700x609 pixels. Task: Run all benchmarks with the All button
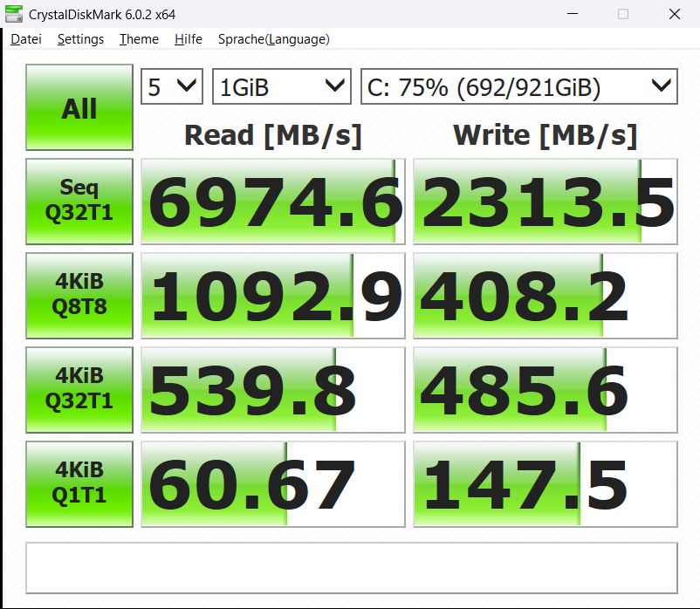[79, 108]
